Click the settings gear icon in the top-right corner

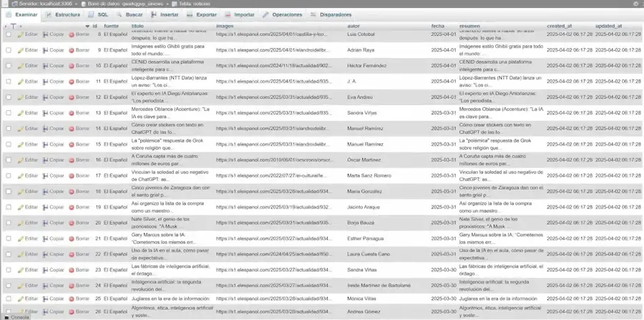636,4
